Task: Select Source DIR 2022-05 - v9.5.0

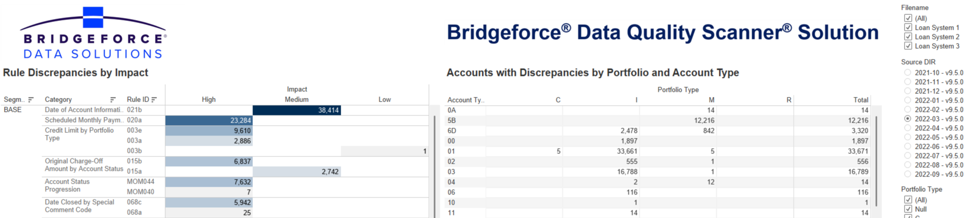Action: point(908,137)
